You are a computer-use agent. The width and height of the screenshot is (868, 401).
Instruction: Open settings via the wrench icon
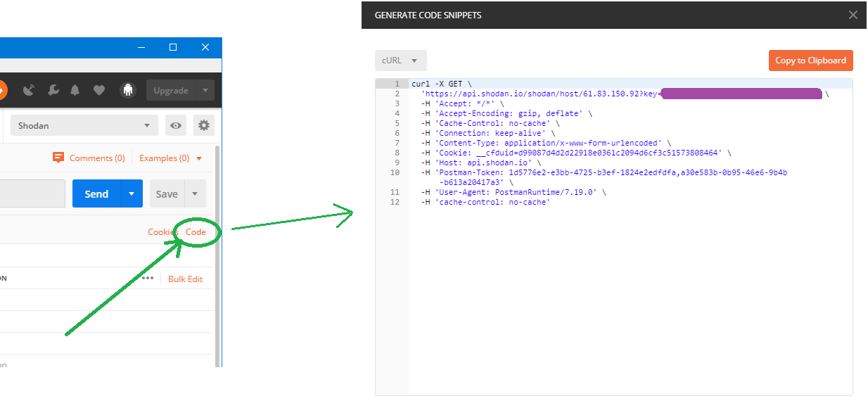pos(53,90)
